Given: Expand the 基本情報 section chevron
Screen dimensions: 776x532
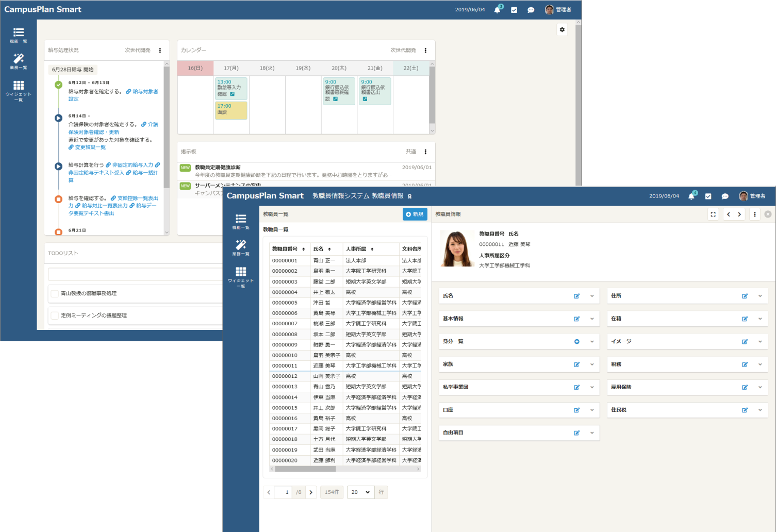Looking at the screenshot, I should 592,319.
